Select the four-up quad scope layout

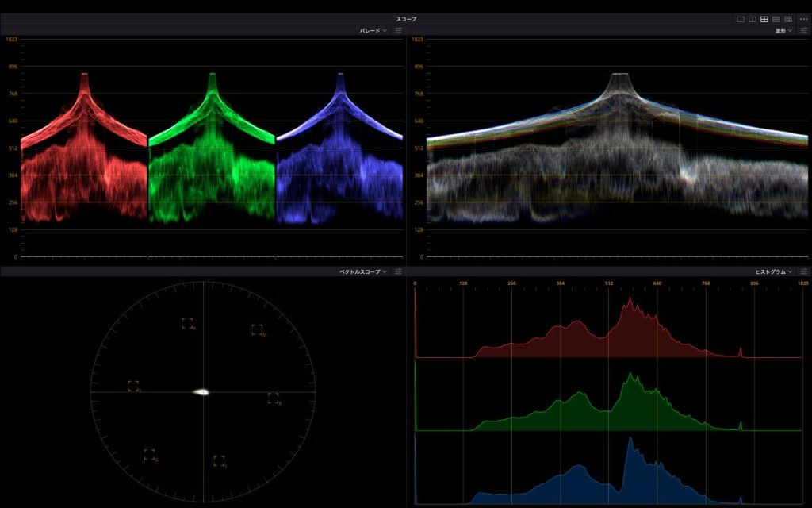tap(764, 19)
